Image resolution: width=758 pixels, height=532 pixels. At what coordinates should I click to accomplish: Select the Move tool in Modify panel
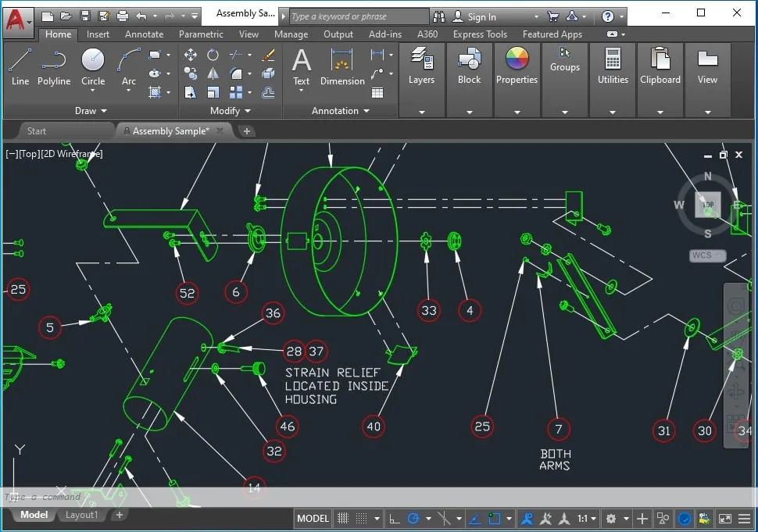coord(191,55)
